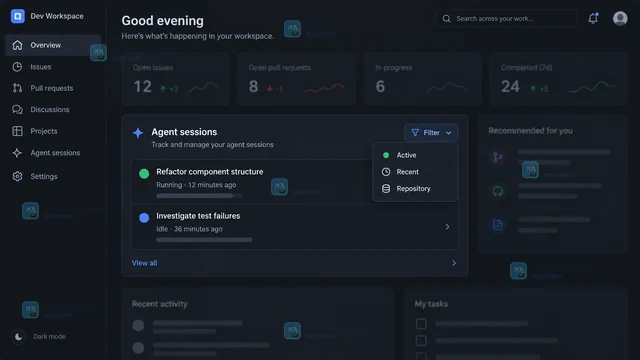Screen dimensions: 640x360
Task: Click the first Recent activity avatar circle
Action: pyautogui.click(x=138, y=325)
